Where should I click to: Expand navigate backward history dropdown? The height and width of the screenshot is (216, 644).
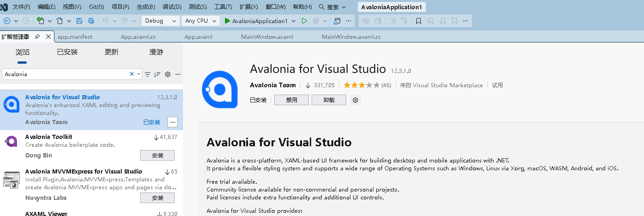pyautogui.click(x=16, y=21)
